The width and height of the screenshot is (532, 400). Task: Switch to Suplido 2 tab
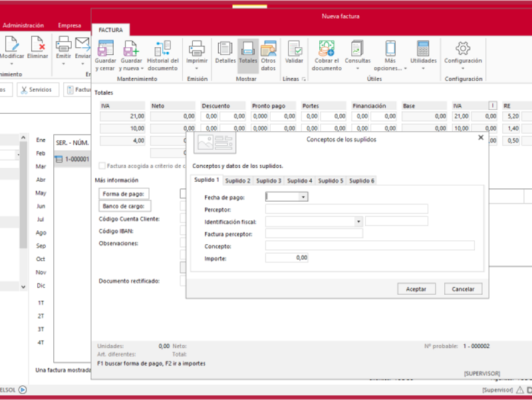pyautogui.click(x=237, y=180)
